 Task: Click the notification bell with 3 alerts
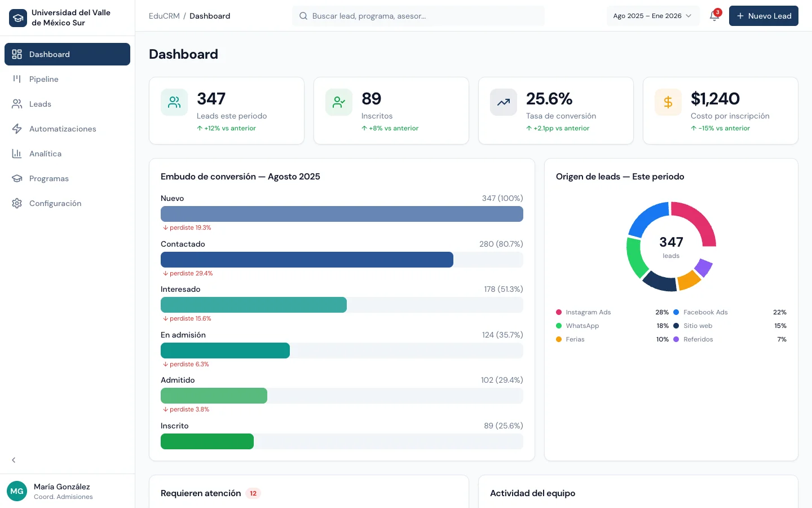coord(714,16)
